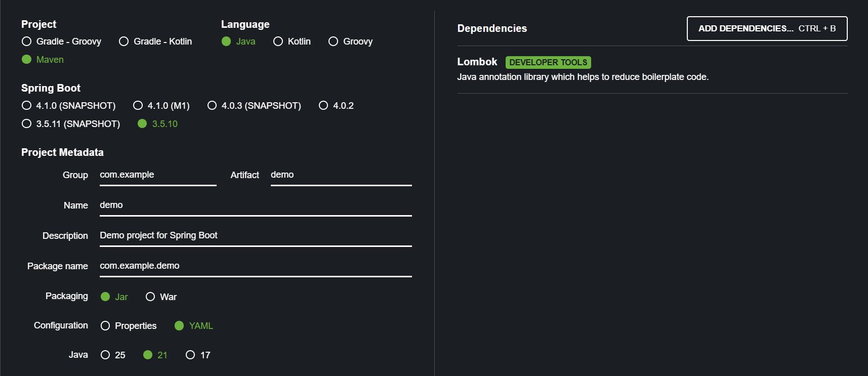Select Gradle - Groovy project type
Screen dimensions: 868x376
[x=61, y=41]
